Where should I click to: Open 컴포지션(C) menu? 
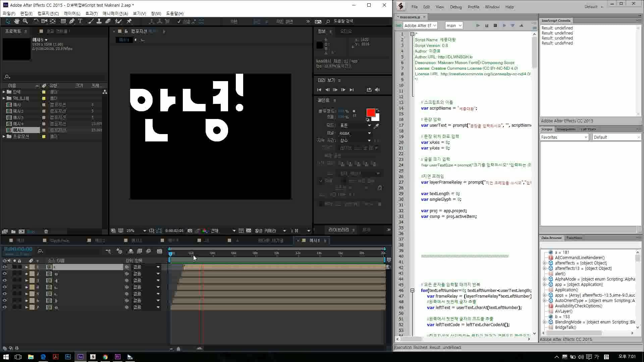[48, 14]
